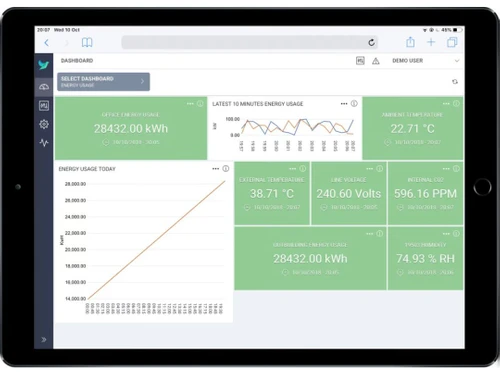
Task: Open activity pulse sidebar icon
Action: click(x=44, y=143)
